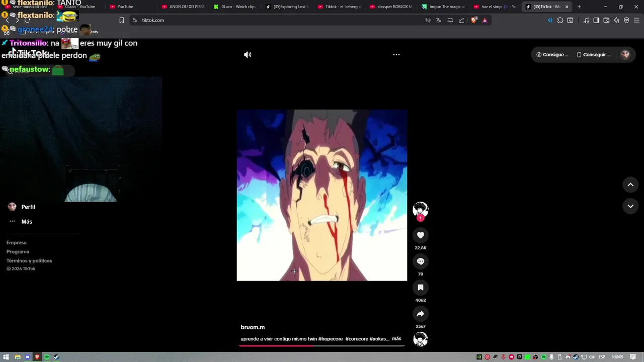Viewport: 644px width, 362px height.
Task: Open the spinning music disc avatar
Action: [x=421, y=339]
